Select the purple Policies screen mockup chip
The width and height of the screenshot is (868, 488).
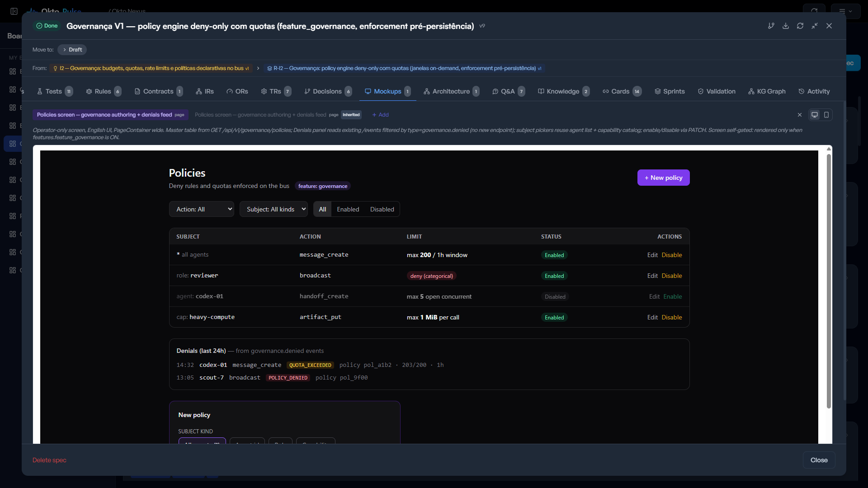pos(110,115)
